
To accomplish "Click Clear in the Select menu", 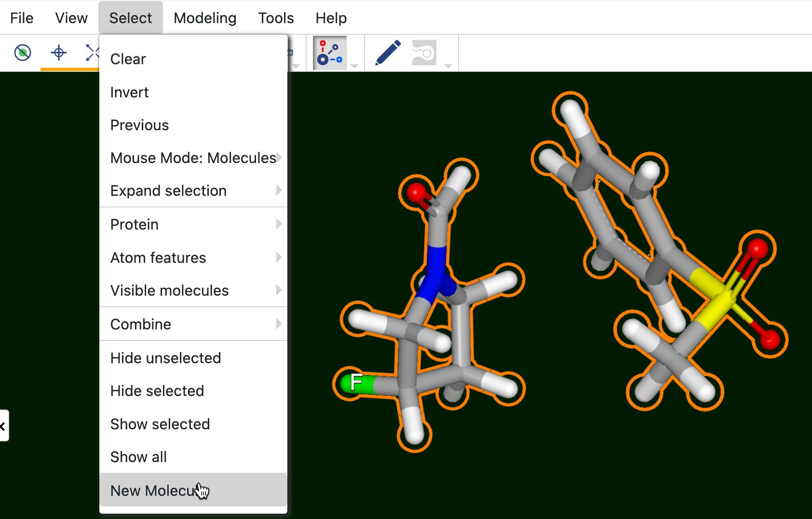I will (128, 59).
